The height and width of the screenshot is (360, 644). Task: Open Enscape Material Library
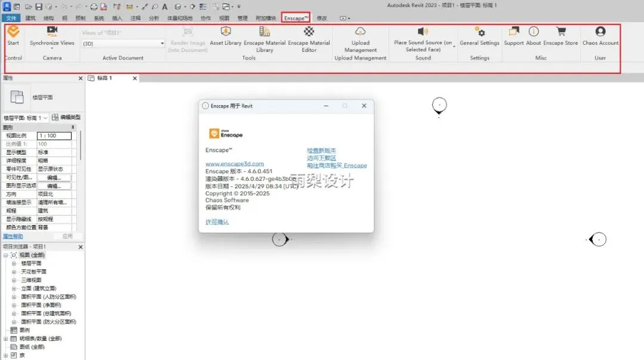pyautogui.click(x=265, y=39)
